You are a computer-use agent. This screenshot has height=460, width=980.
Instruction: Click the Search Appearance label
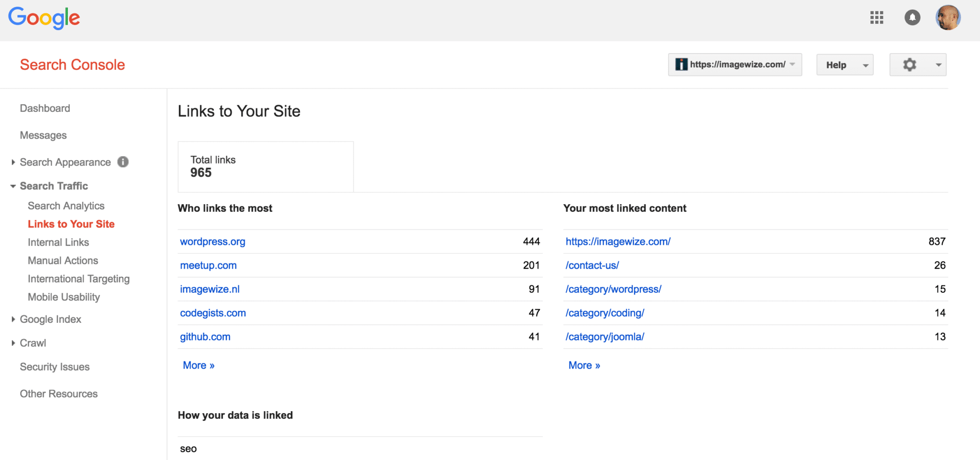(x=65, y=162)
